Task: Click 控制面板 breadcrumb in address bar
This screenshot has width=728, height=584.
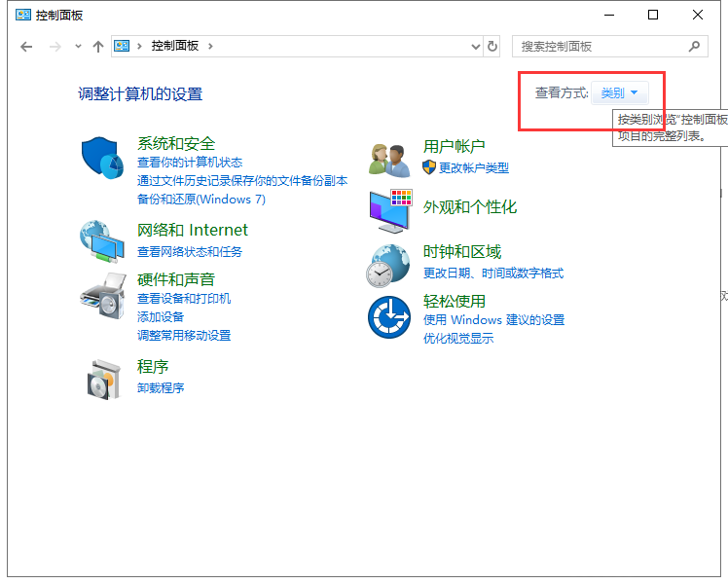Action: click(175, 46)
